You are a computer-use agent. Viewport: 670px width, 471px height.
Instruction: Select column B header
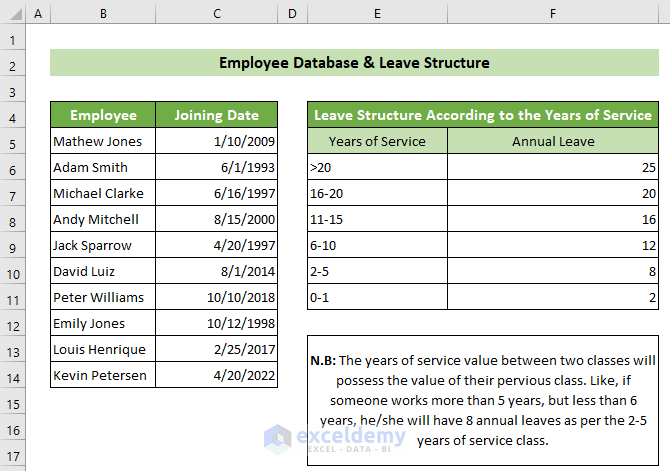click(x=103, y=14)
